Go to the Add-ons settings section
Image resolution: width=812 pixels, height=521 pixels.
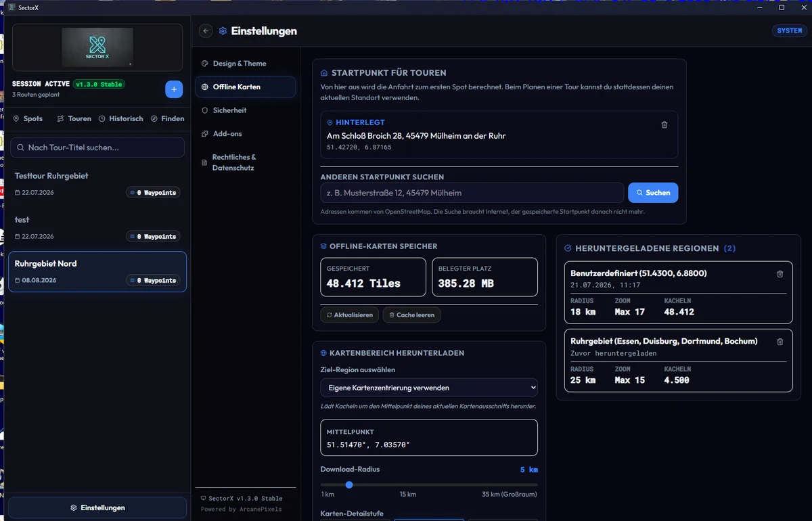246,134
